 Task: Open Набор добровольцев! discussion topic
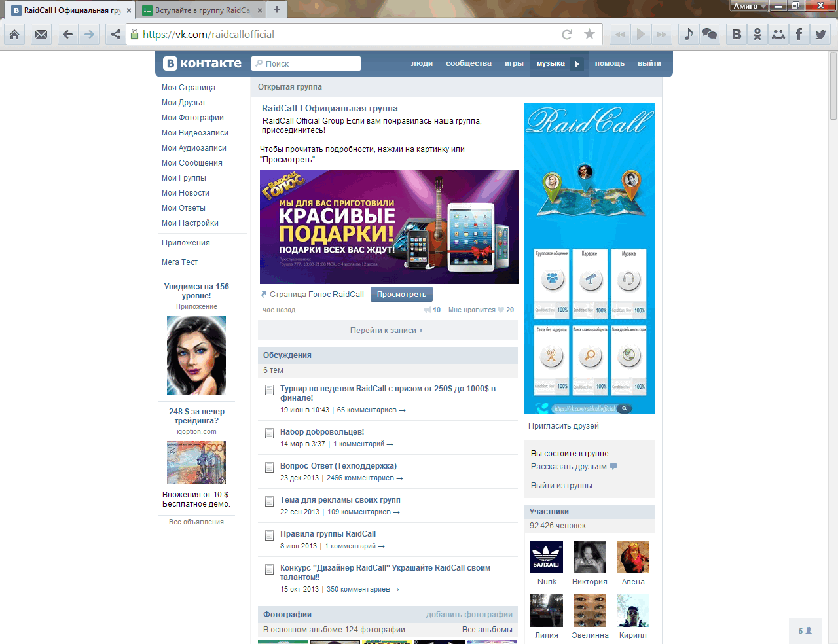click(322, 432)
